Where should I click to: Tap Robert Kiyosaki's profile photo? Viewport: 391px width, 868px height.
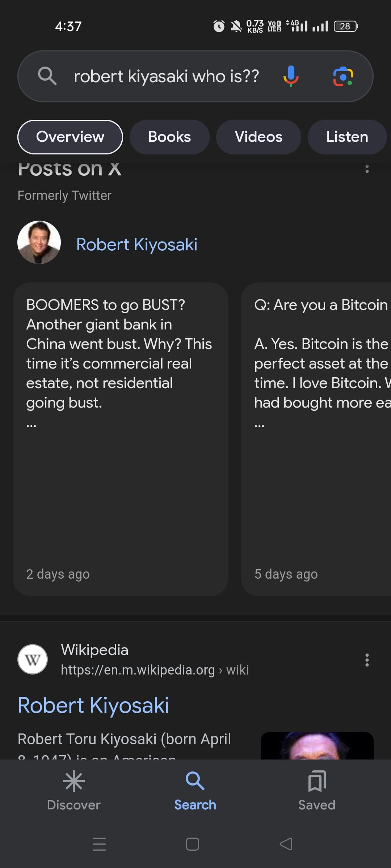pyautogui.click(x=39, y=242)
